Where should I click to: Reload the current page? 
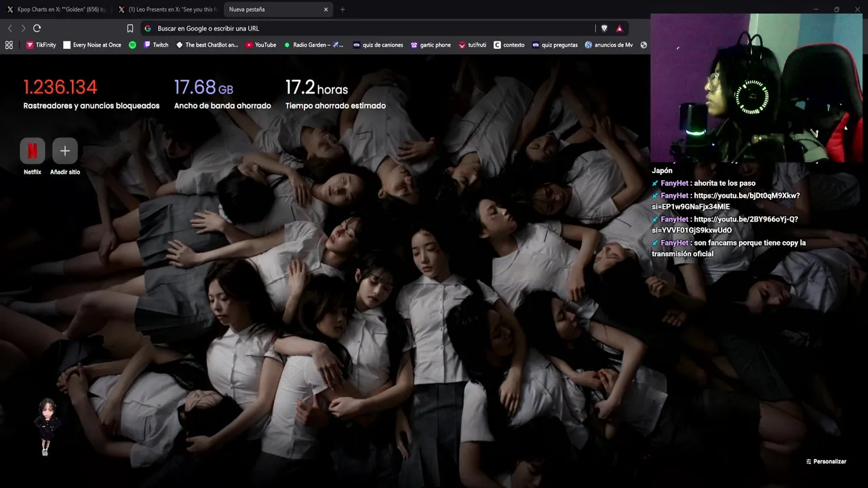(x=37, y=28)
